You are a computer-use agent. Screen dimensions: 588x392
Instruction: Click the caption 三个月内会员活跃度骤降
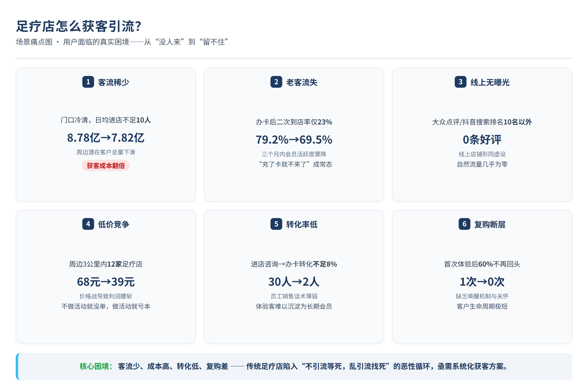point(294,154)
